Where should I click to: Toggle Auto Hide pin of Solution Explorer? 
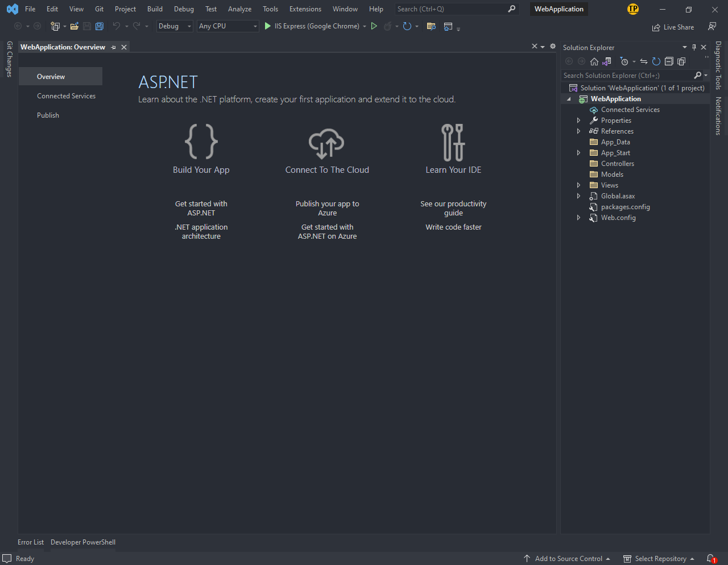pos(694,47)
